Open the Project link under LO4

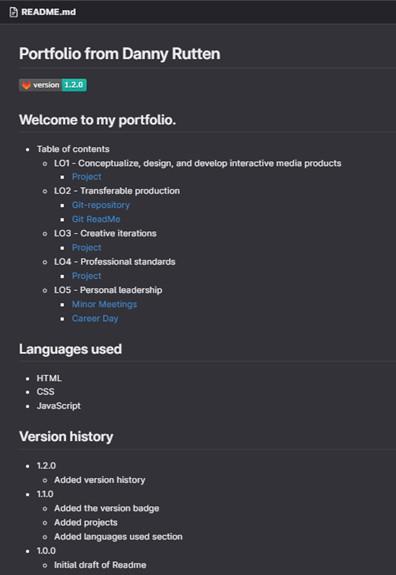point(87,276)
